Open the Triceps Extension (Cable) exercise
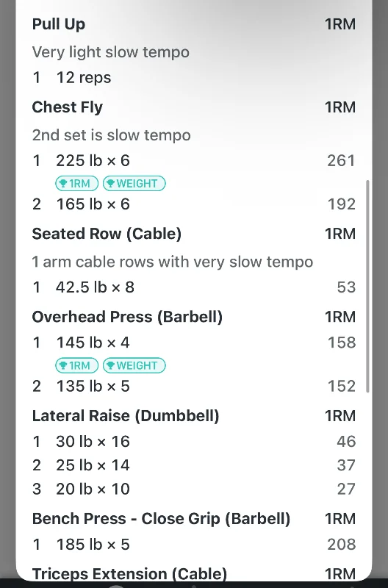The width and height of the screenshot is (388, 588). [x=130, y=574]
